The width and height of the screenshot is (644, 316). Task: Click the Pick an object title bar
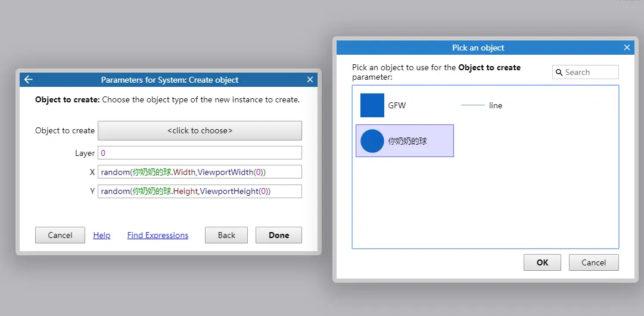click(x=478, y=48)
